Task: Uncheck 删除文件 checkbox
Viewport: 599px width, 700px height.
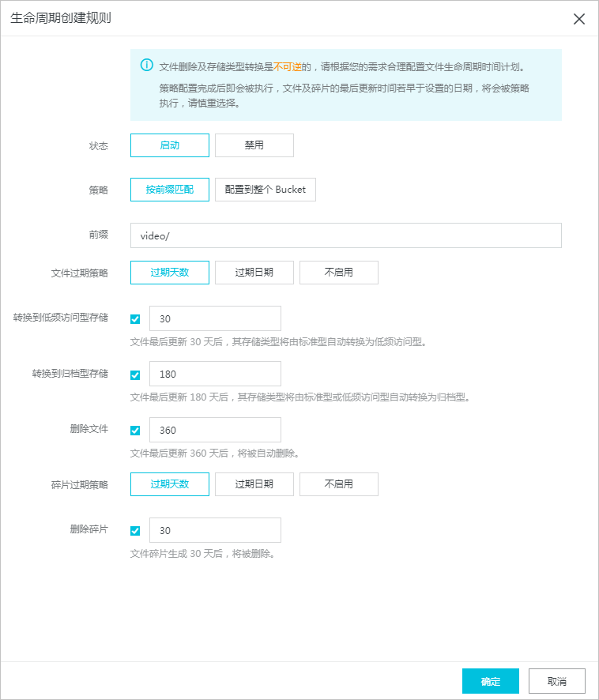Action: pyautogui.click(x=135, y=431)
